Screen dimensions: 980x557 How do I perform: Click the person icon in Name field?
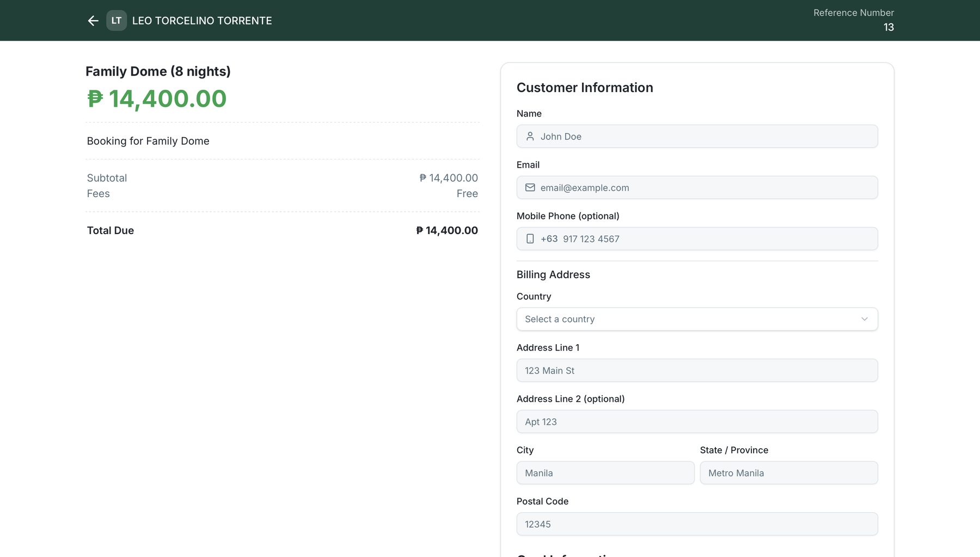530,137
